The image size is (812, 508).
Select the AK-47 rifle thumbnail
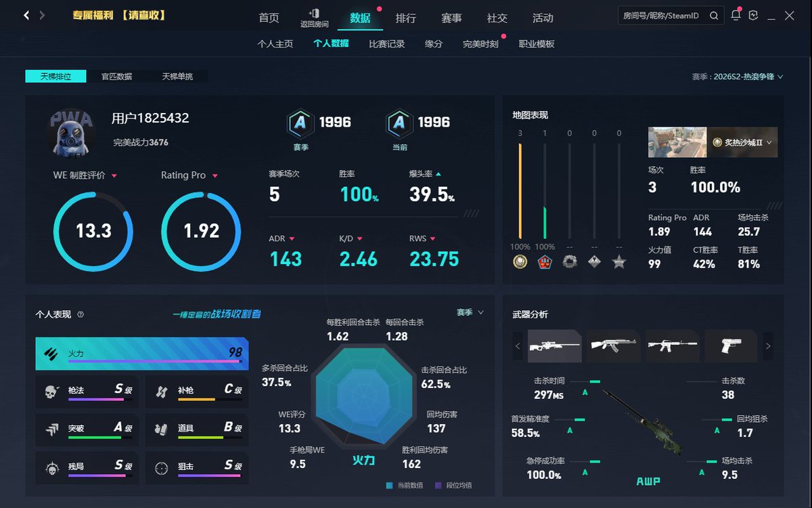614,346
